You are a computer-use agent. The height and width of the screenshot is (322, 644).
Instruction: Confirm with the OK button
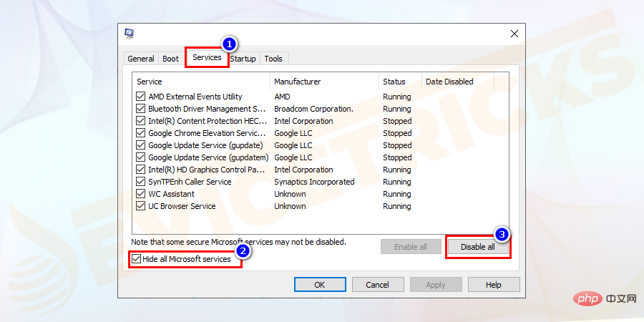click(x=320, y=285)
